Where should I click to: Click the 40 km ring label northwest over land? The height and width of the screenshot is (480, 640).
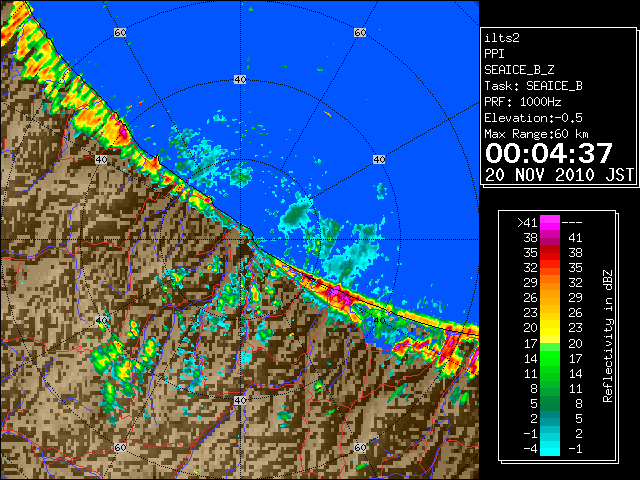(101, 159)
